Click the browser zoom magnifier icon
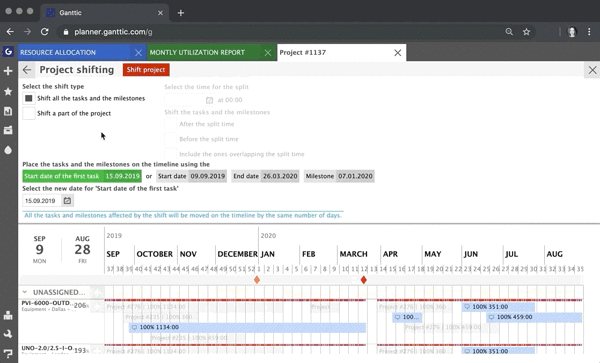Screen dimensions: 600x363 tap(509, 32)
